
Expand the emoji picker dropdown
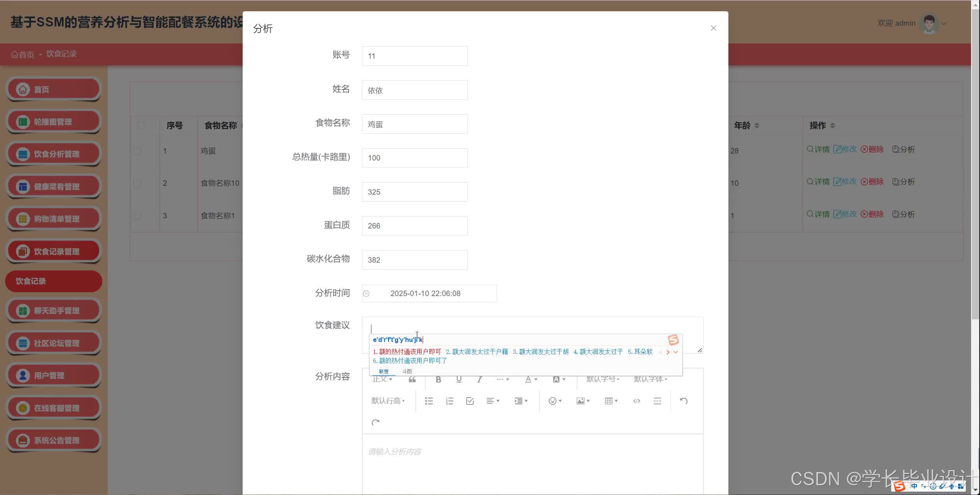point(555,401)
